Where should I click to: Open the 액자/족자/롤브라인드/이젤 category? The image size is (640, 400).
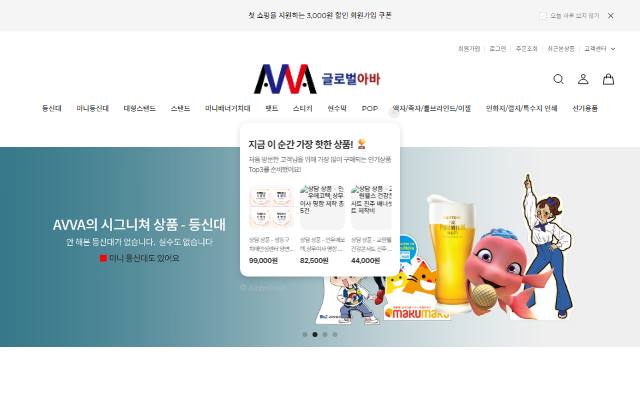[431, 108]
